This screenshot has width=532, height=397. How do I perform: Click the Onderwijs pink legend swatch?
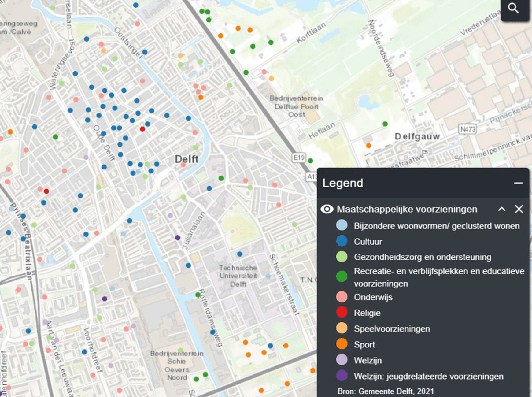pos(342,297)
